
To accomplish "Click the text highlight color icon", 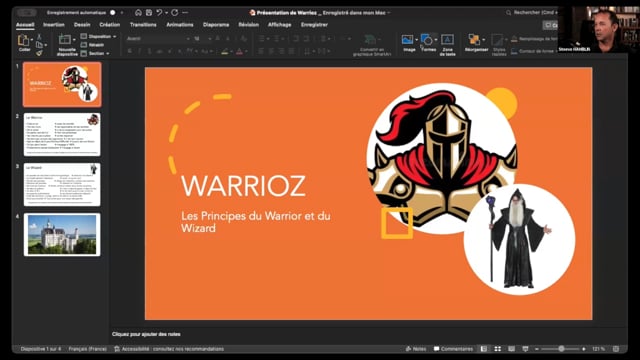I will point(225,51).
